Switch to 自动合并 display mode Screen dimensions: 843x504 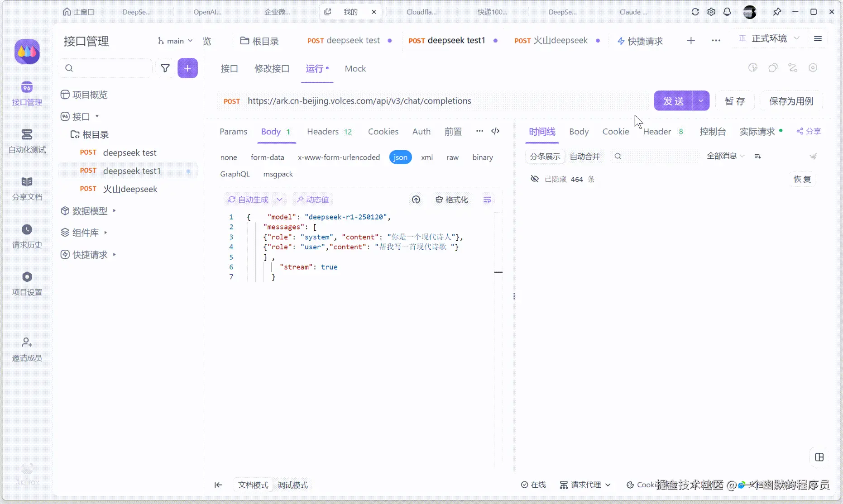click(x=584, y=156)
